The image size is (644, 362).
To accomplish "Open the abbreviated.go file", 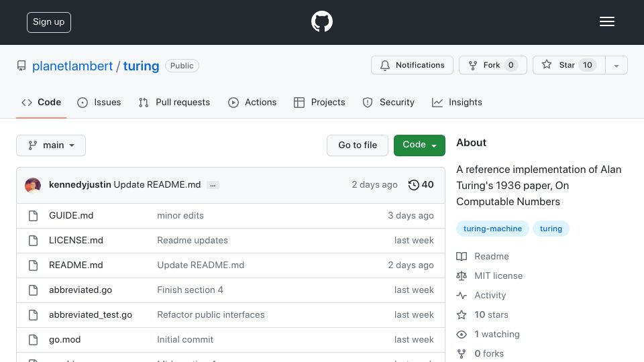I will pos(80,290).
